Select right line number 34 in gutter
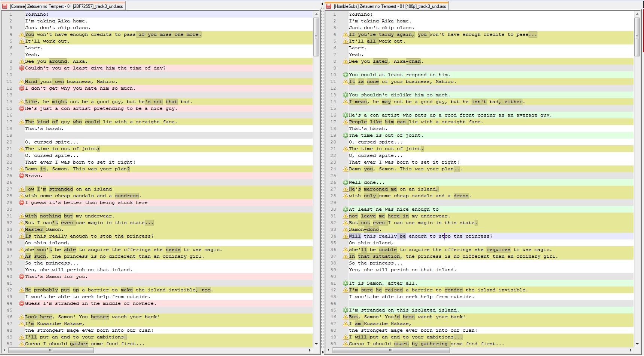 point(333,236)
